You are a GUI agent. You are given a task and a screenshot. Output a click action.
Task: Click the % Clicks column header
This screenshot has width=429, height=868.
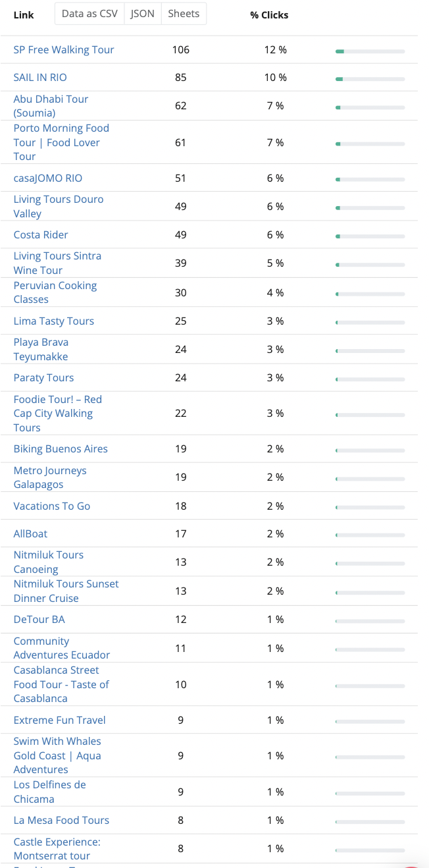(x=269, y=14)
